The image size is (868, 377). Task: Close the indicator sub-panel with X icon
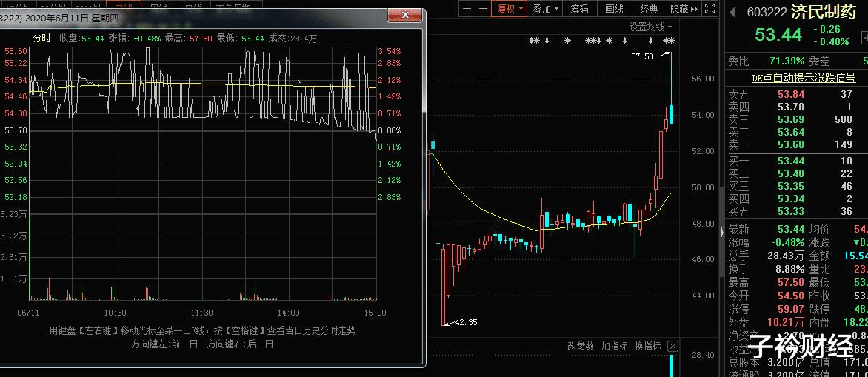(672, 347)
